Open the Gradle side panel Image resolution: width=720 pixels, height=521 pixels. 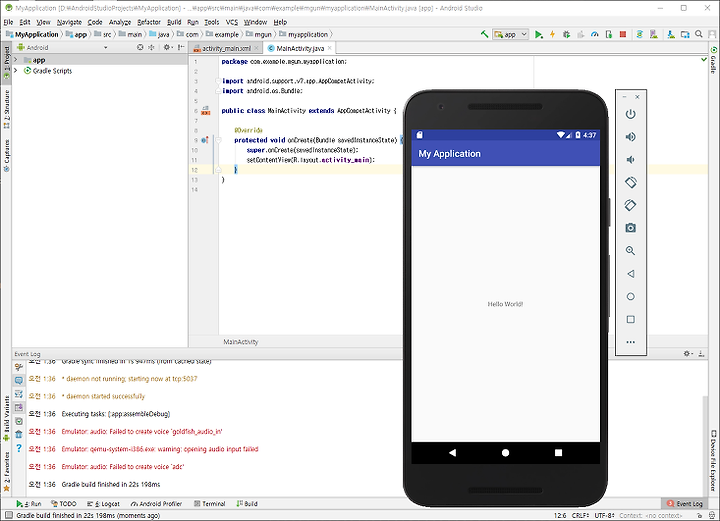(713, 60)
